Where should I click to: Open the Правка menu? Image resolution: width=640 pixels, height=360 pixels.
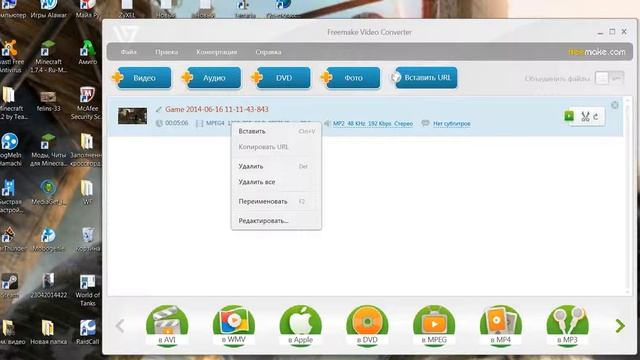(166, 52)
